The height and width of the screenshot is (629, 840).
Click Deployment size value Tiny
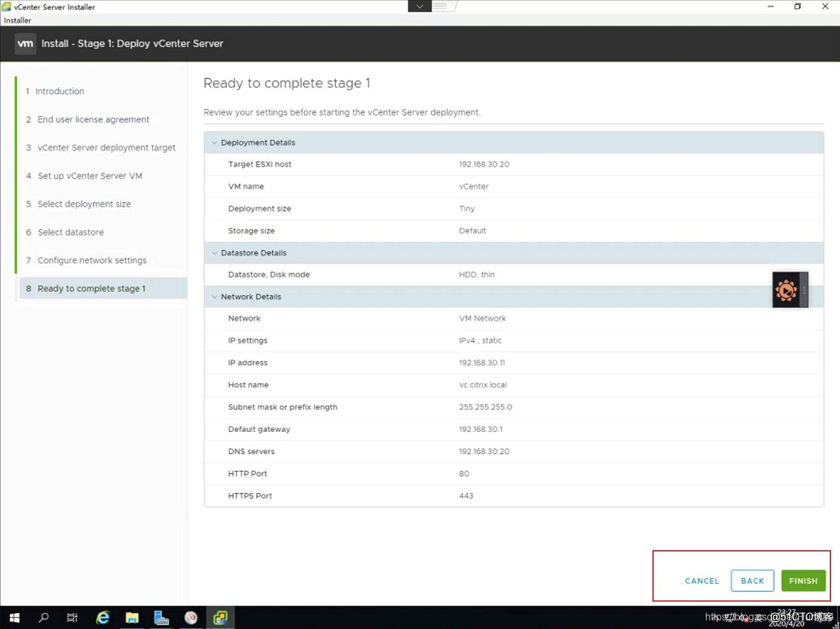click(467, 209)
